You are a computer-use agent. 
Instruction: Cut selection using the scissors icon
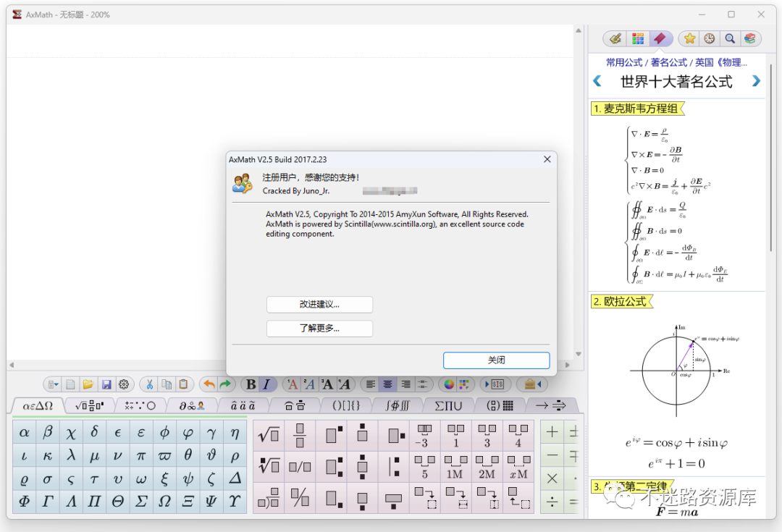[149, 384]
